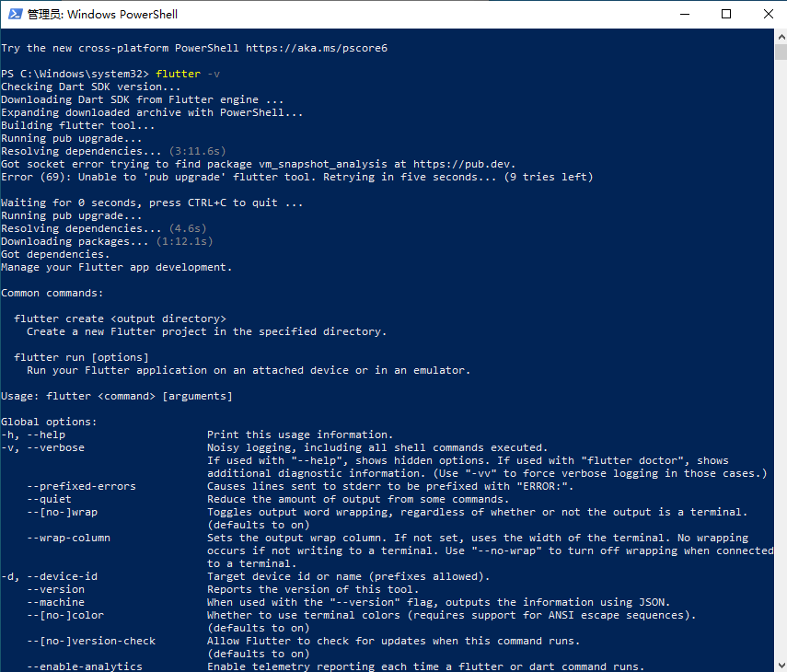The width and height of the screenshot is (787, 672).
Task: Click the window title "管理员: Windows PowerShell"
Action: click(x=102, y=14)
